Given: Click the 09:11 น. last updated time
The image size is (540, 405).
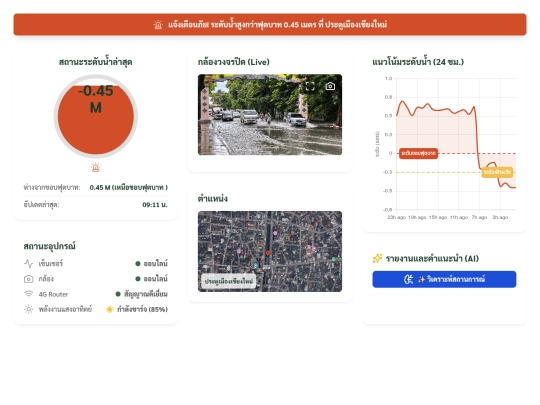Looking at the screenshot, I should pyautogui.click(x=155, y=205).
